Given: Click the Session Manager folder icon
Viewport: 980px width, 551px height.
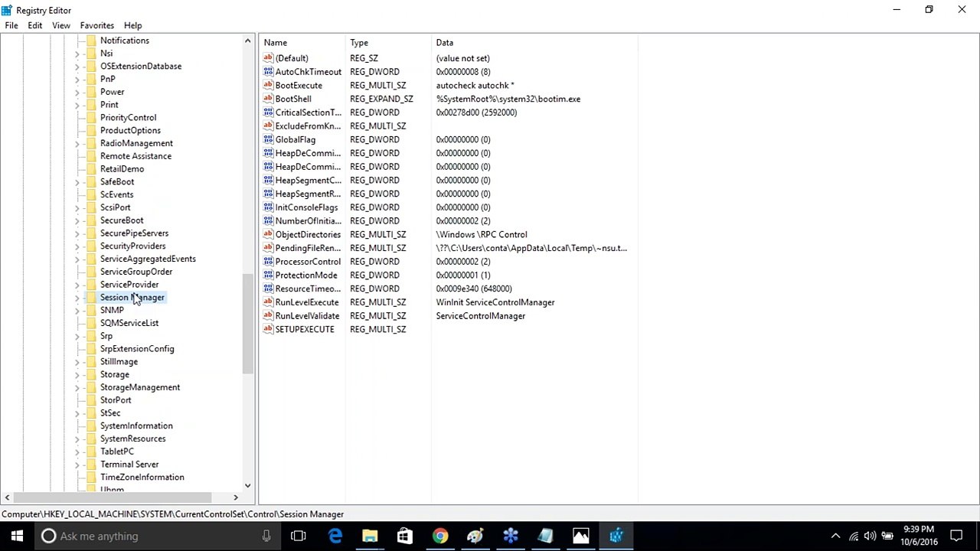Looking at the screenshot, I should 91,297.
